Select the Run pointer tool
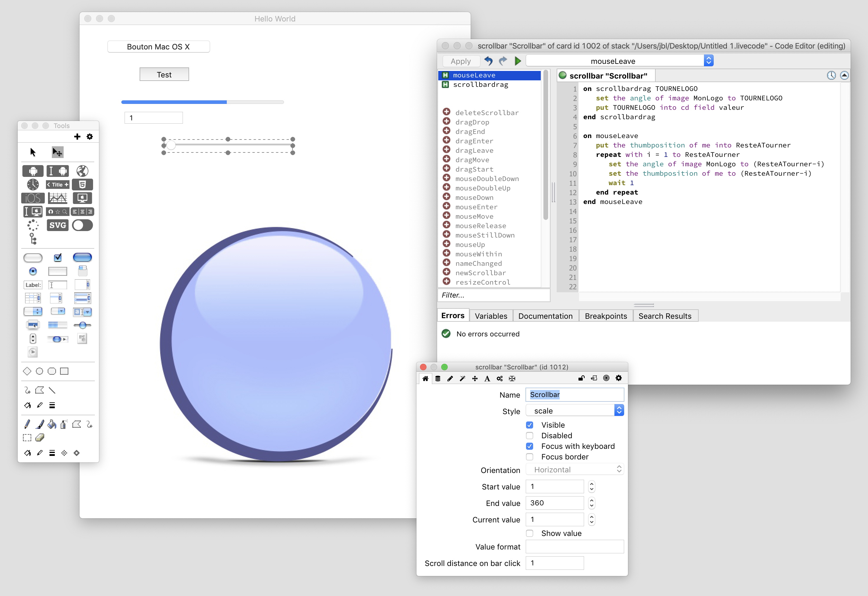 32,152
